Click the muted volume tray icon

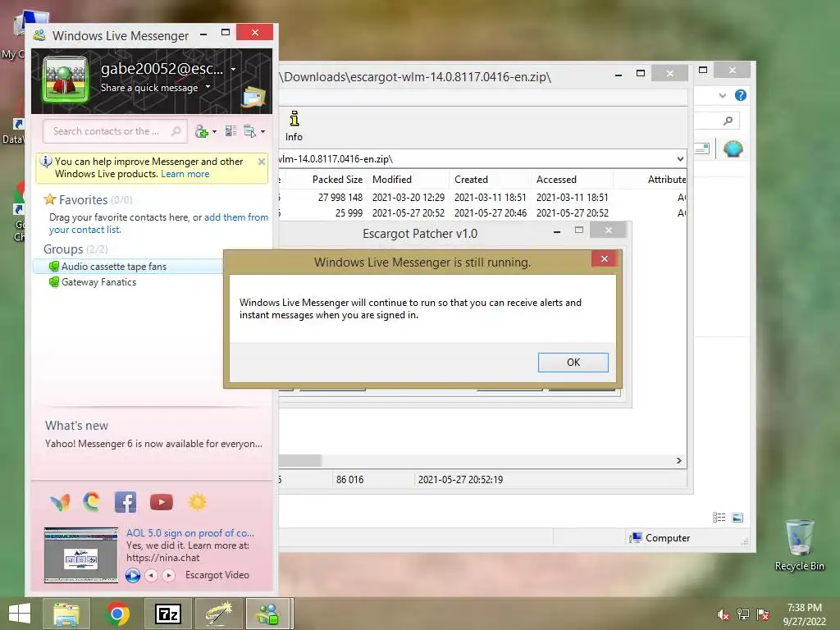724,614
